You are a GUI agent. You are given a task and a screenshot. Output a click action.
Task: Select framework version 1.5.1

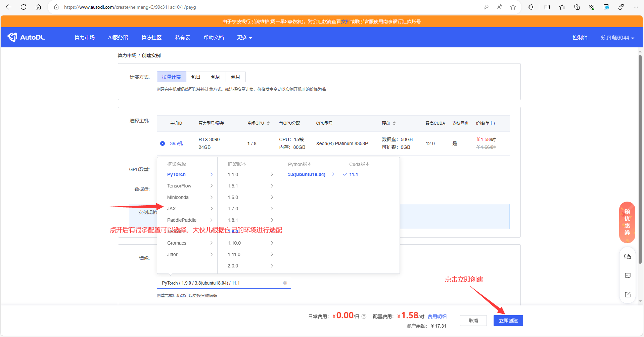247,186
